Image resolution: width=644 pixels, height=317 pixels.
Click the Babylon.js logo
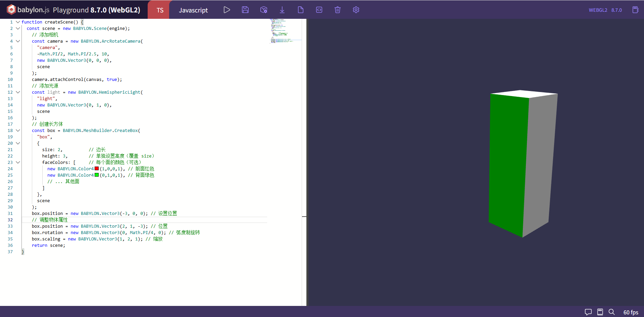pos(28,10)
